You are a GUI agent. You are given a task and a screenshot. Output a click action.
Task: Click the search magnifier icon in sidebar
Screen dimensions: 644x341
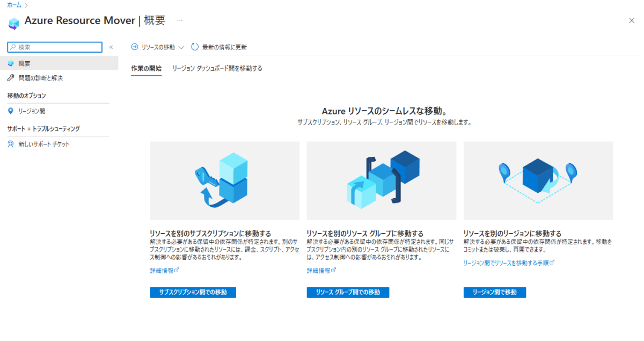pos(13,47)
